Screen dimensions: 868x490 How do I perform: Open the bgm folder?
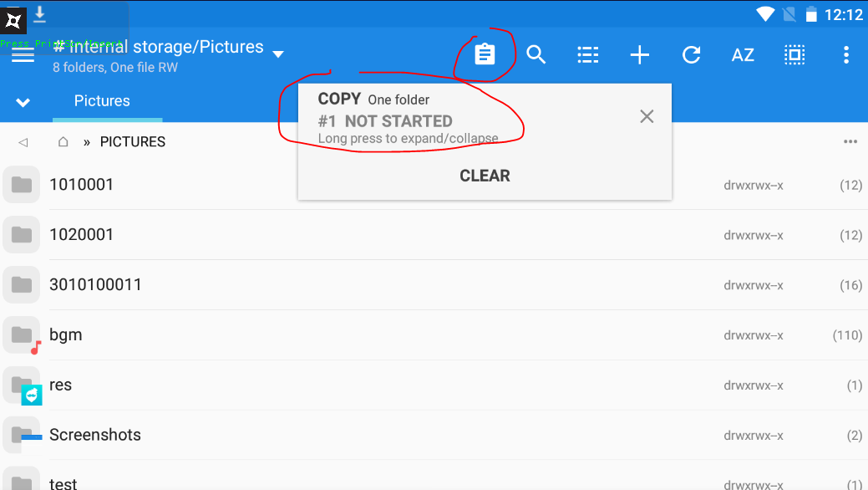coord(66,334)
